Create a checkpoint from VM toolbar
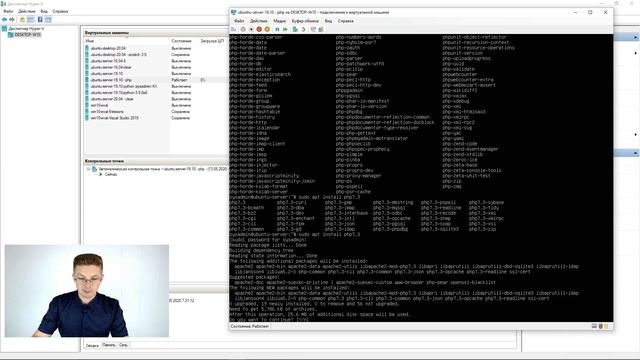The height and width of the screenshot is (360, 640). point(295,29)
